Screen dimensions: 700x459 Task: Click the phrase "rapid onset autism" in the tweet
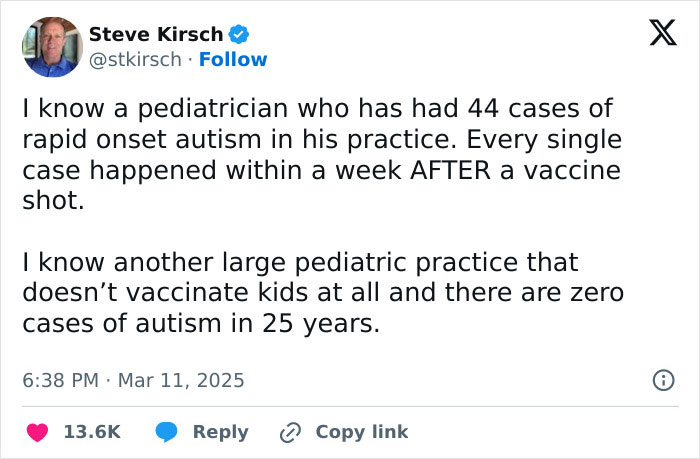coord(142,139)
